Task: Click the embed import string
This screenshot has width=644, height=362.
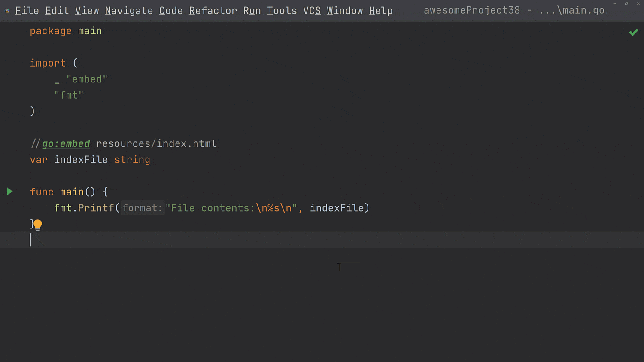Action: click(x=87, y=79)
